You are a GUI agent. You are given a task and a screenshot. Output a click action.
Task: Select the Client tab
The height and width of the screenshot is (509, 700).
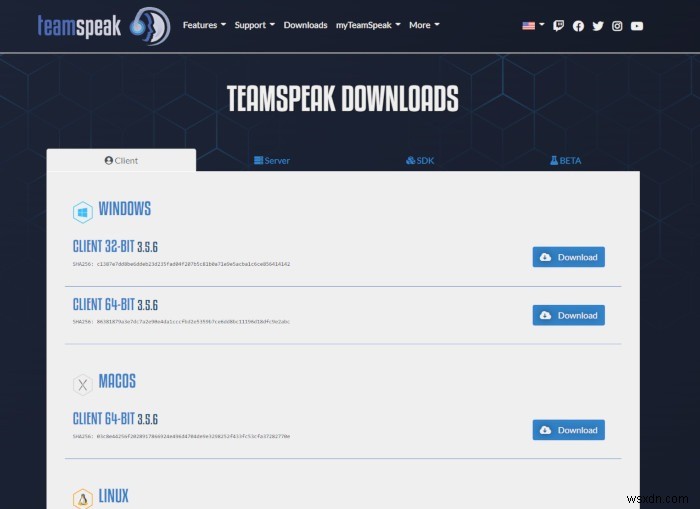pyautogui.click(x=121, y=160)
